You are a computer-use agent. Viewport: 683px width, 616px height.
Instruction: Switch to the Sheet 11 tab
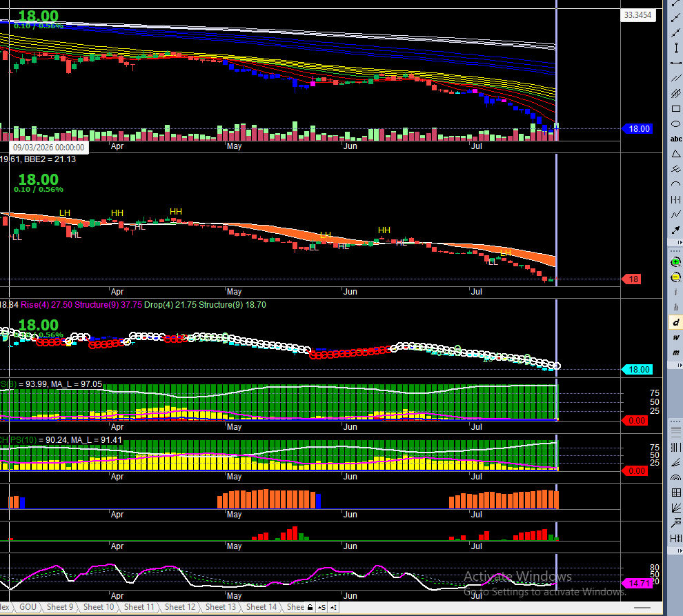click(x=139, y=607)
